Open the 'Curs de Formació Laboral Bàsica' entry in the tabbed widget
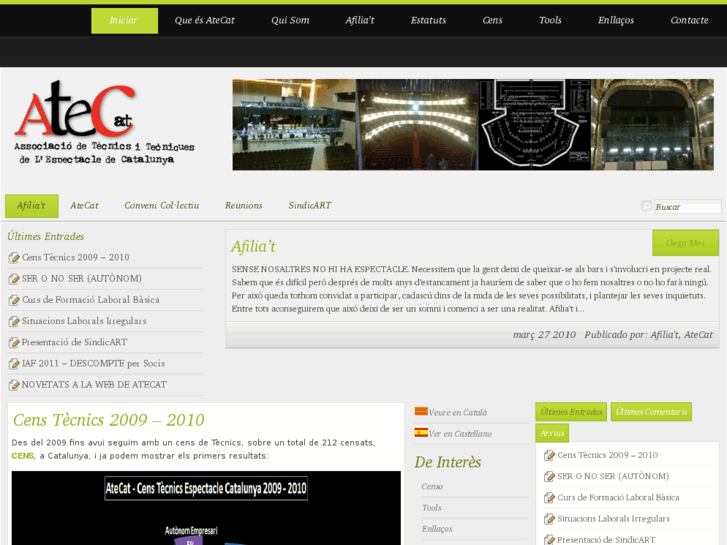The height and width of the screenshot is (545, 727). [619, 498]
